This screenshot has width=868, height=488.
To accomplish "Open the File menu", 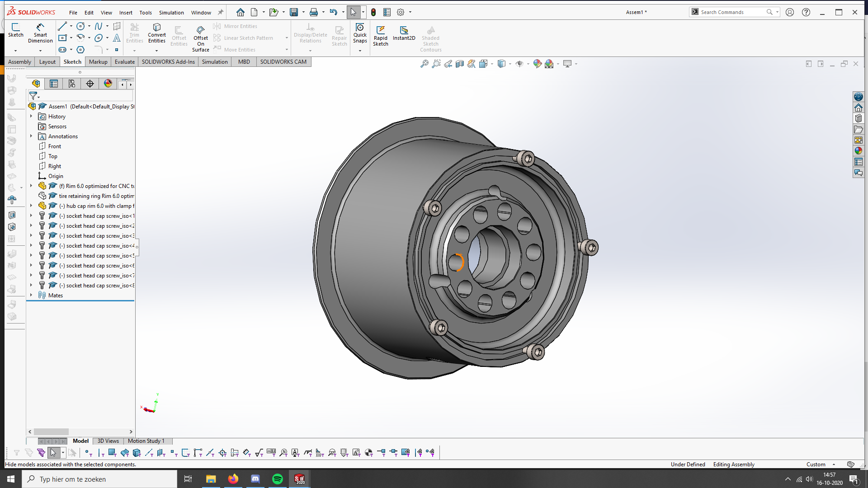I will click(x=73, y=13).
